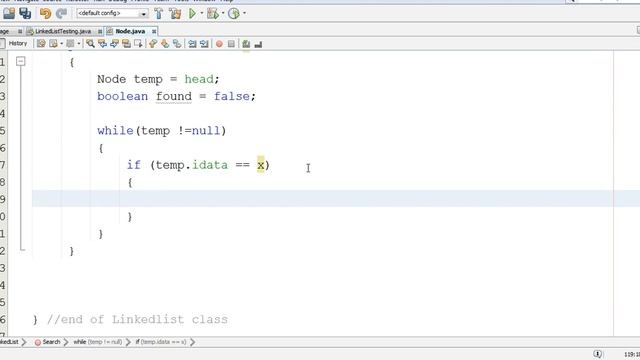Click the if (temp.idata == x) breadcrumb

pyautogui.click(x=160, y=342)
